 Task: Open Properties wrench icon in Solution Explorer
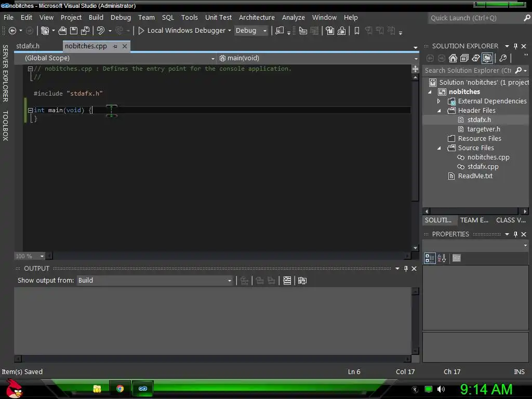503,58
